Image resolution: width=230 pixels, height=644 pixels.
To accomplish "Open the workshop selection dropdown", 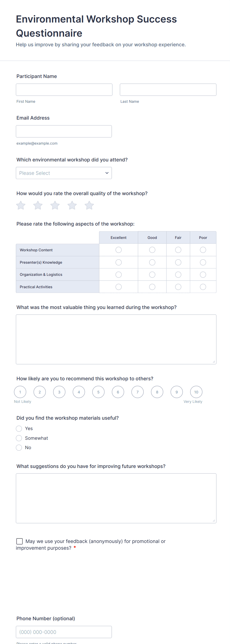I will [x=64, y=173].
